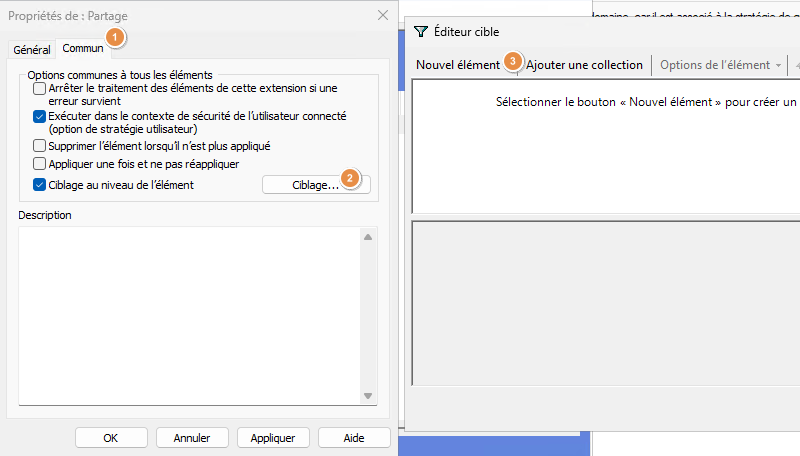This screenshot has width=800, height=456.
Task: Switch to the Général tab
Action: click(x=32, y=49)
